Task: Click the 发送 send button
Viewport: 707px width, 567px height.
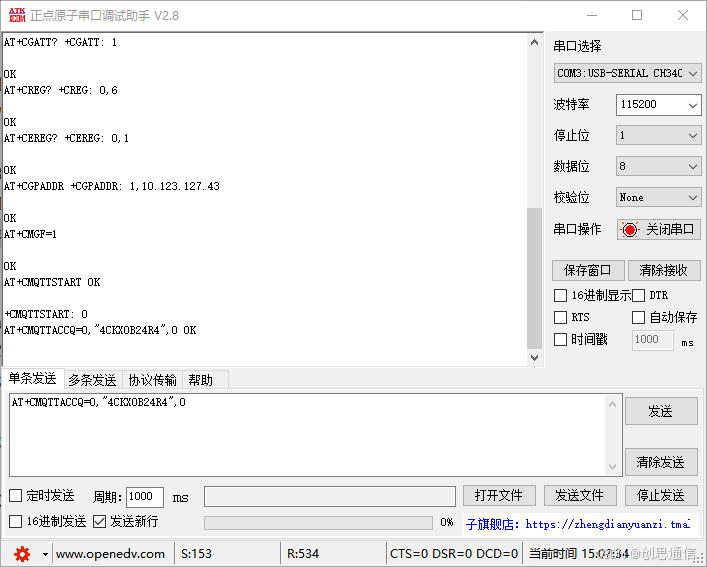Action: pos(661,411)
